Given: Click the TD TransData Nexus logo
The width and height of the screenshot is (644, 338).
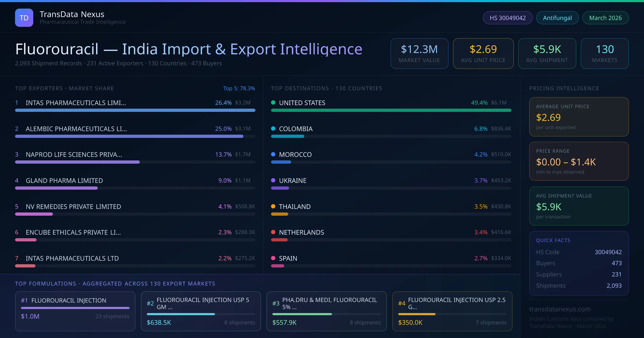Looking at the screenshot, I should [24, 17].
